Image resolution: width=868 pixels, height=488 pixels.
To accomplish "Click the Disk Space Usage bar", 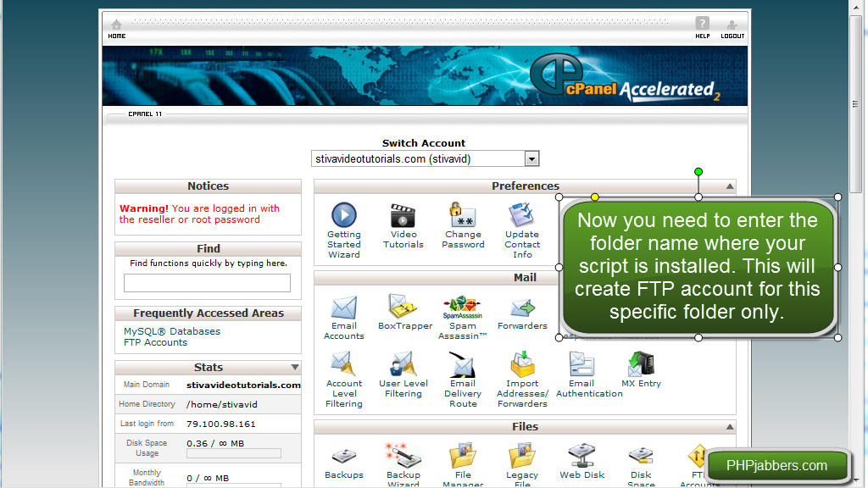I will click(x=234, y=454).
